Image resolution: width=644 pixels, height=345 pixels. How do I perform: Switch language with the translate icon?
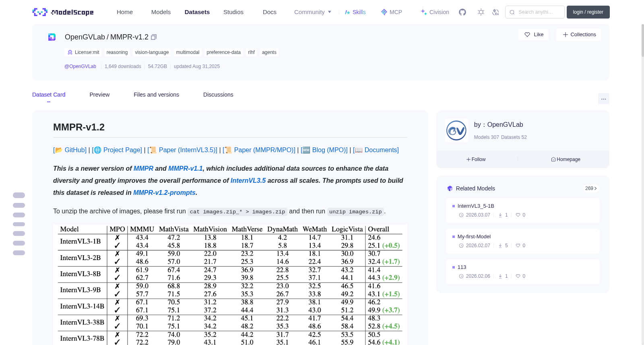click(x=495, y=12)
